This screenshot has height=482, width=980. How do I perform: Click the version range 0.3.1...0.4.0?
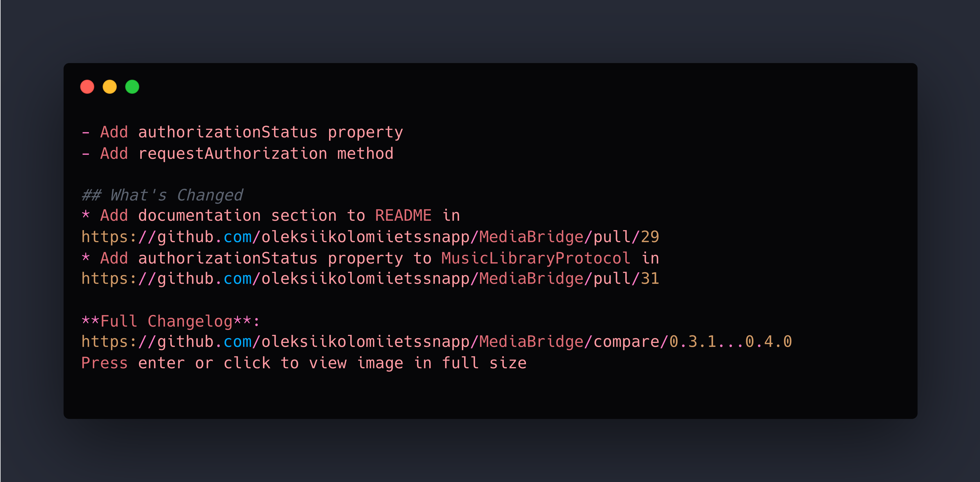[x=730, y=342]
